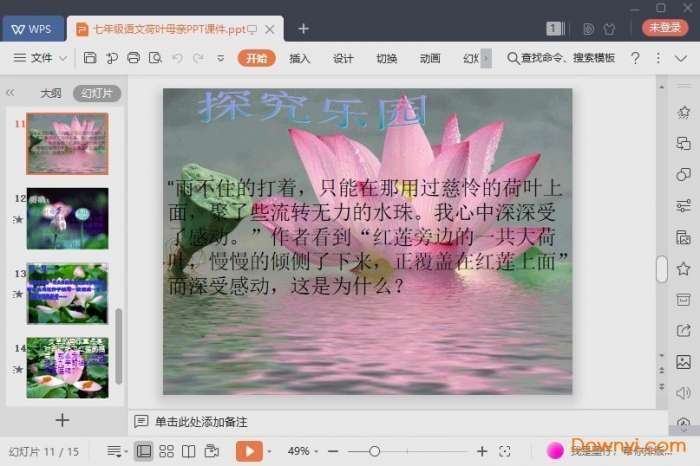Image resolution: width=700 pixels, height=466 pixels.
Task: Select the 开始 ribbon tab
Action: pyautogui.click(x=256, y=58)
